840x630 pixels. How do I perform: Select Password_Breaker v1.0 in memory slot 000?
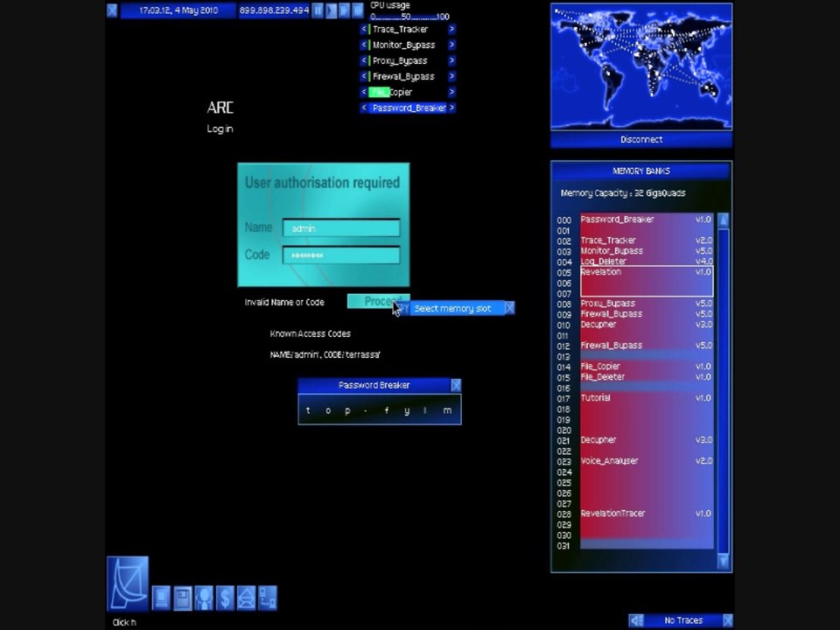tap(647, 219)
